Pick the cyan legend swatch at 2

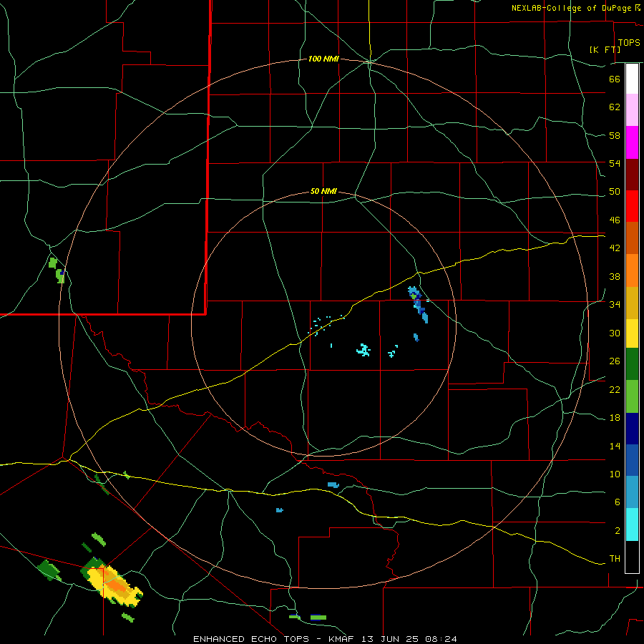(x=632, y=525)
